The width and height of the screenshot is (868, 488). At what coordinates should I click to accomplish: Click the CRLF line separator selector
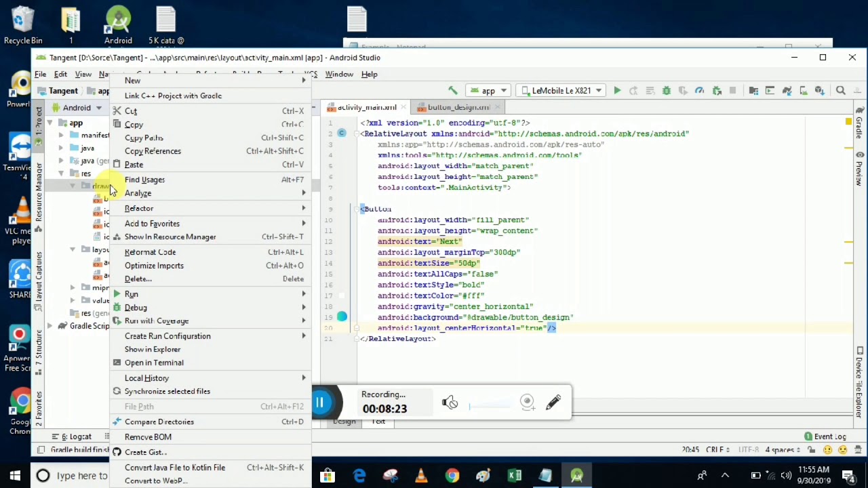click(x=716, y=450)
